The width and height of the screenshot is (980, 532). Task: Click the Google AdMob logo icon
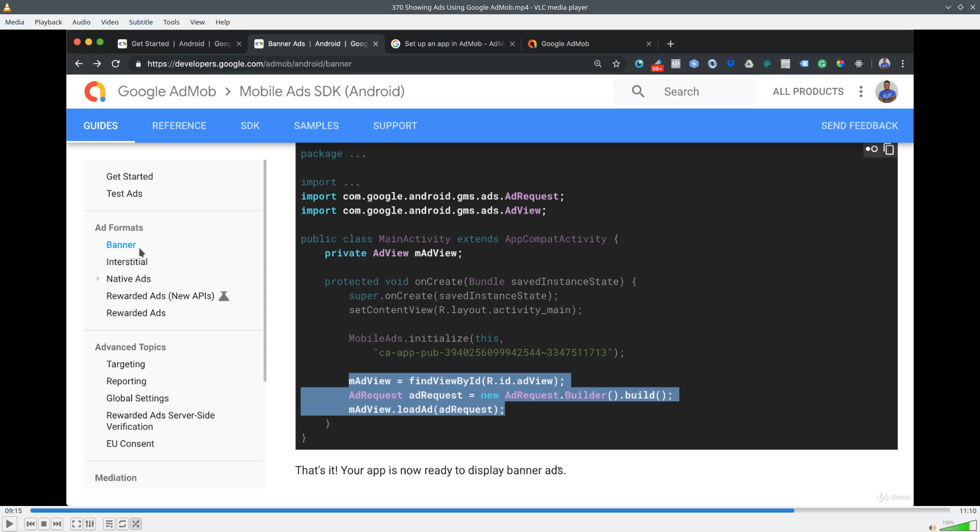95,91
